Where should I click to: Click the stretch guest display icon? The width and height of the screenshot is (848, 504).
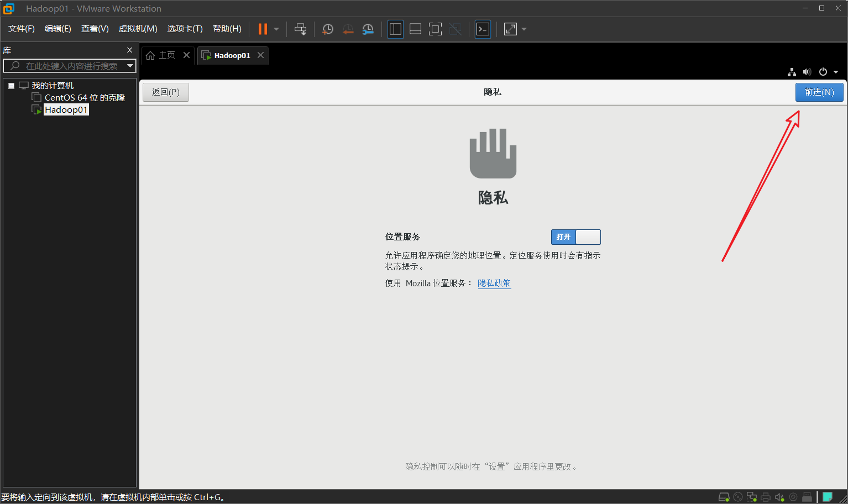(510, 29)
